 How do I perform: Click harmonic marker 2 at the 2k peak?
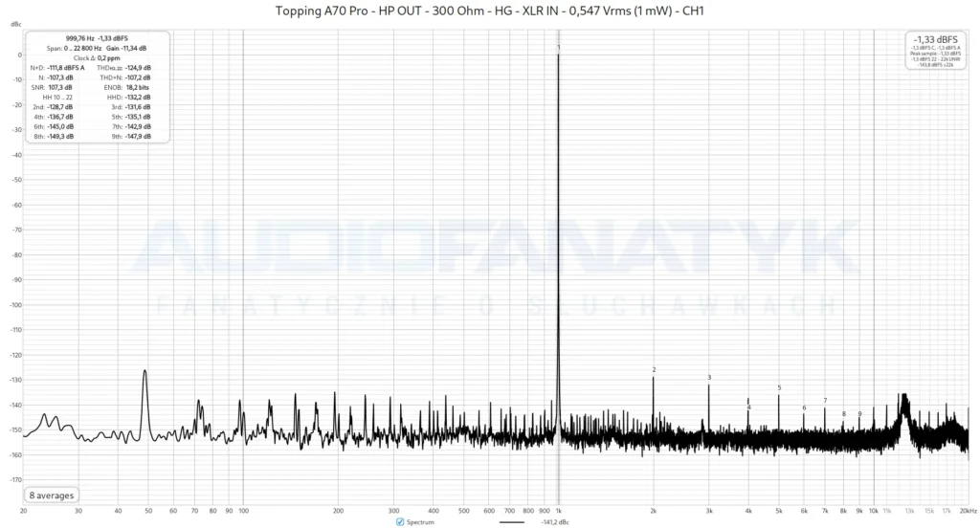(x=654, y=370)
